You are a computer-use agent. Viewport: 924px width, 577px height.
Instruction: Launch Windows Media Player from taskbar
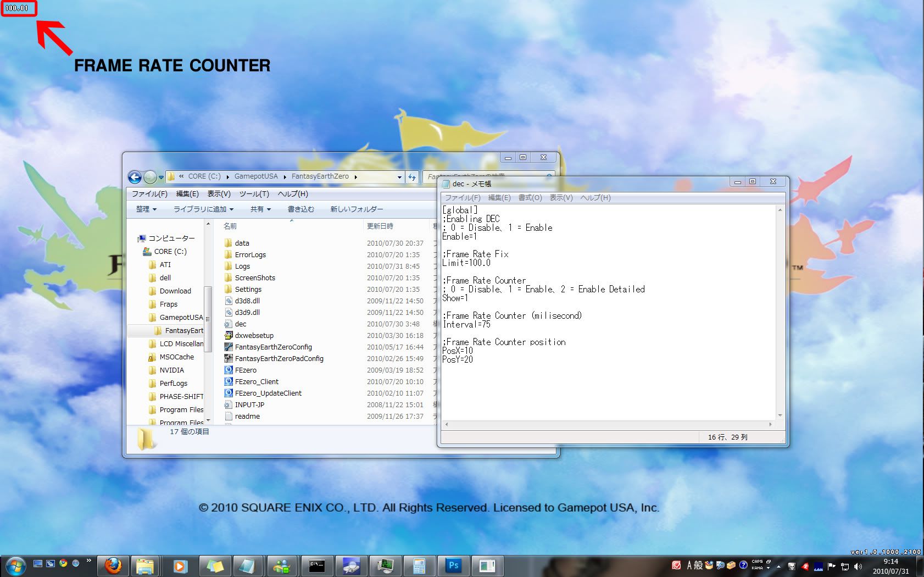[x=180, y=565]
